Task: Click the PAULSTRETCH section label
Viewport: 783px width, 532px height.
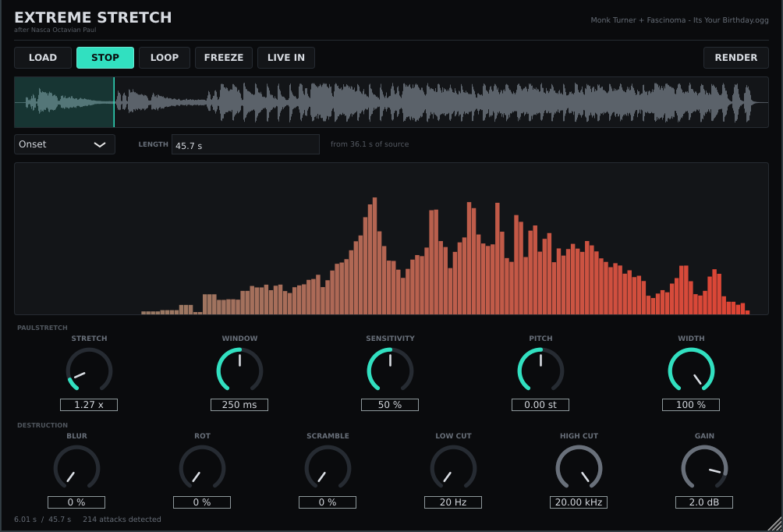Action: (x=42, y=328)
